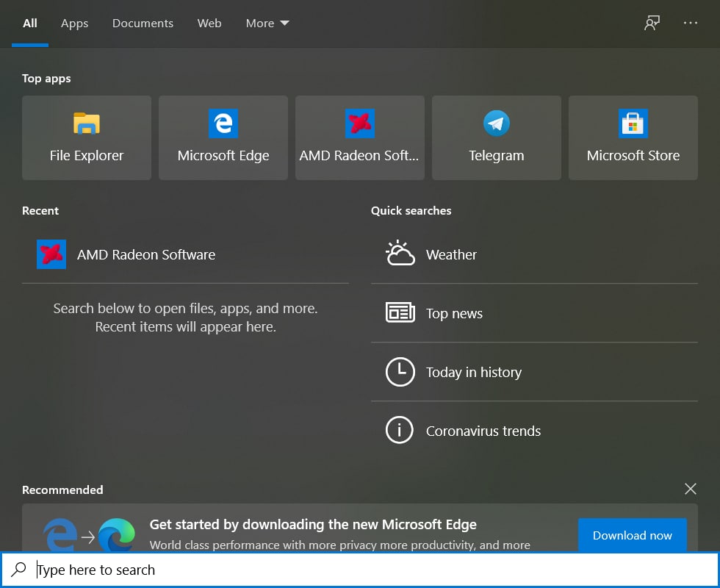720x588 pixels.
Task: Click the 'Recent' heading
Action: 40,211
